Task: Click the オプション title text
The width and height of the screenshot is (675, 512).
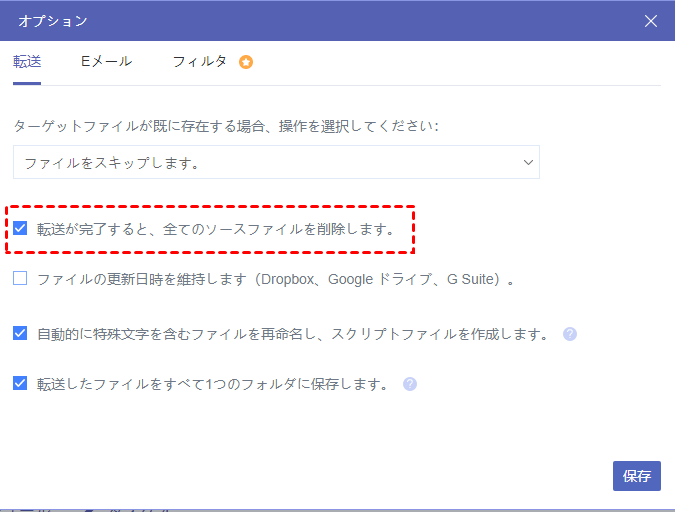Action: tap(53, 21)
